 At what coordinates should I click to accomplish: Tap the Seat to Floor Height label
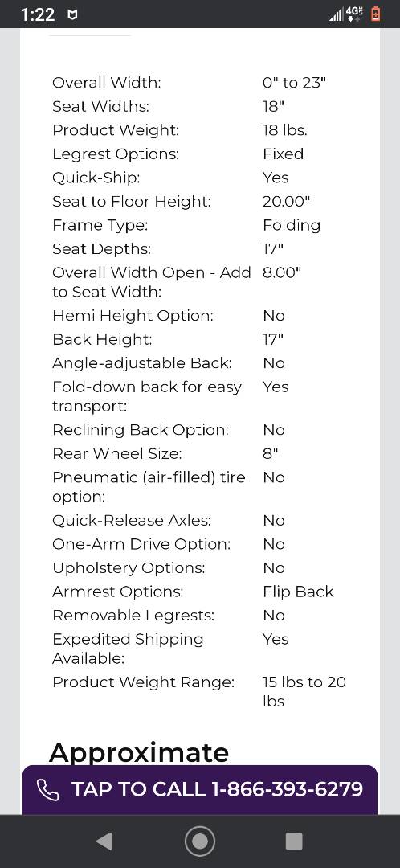click(x=132, y=202)
